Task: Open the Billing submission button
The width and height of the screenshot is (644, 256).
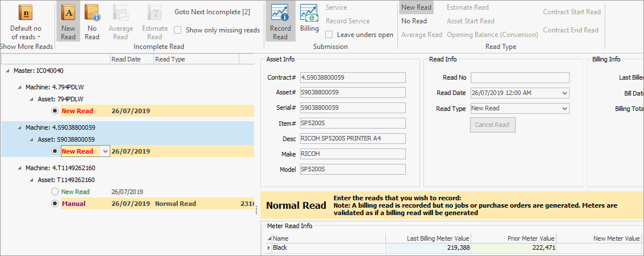Action: point(309,19)
